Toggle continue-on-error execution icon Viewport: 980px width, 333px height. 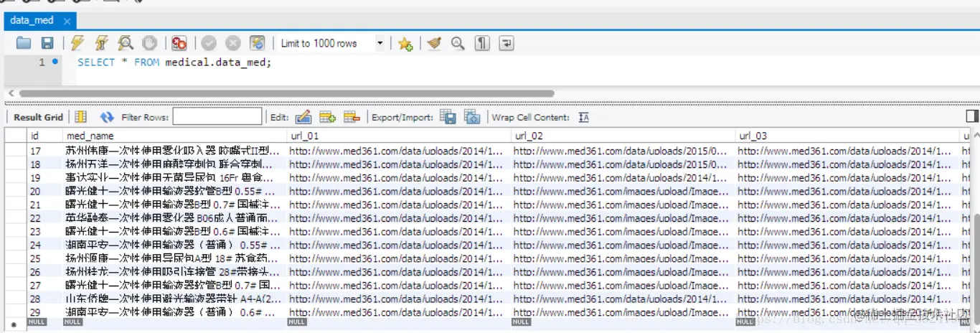pos(179,44)
